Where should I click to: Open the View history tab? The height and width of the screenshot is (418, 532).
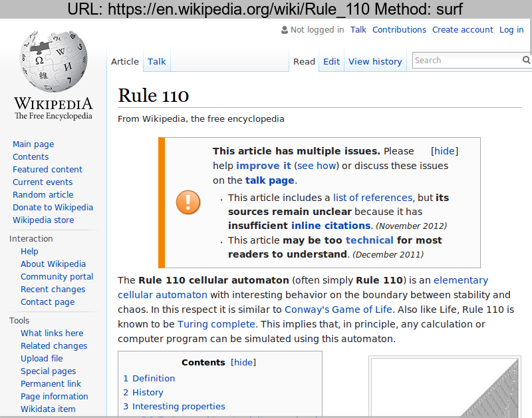click(375, 61)
